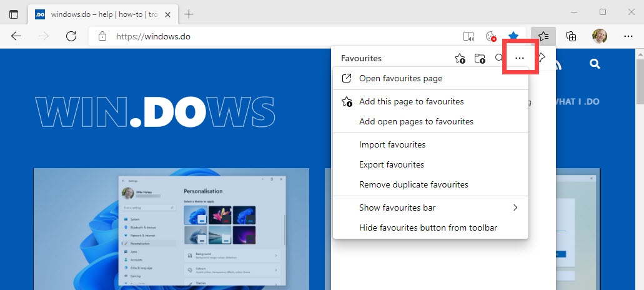Pin the Favourites panel
Screen dimensions: 644x290
click(x=541, y=58)
